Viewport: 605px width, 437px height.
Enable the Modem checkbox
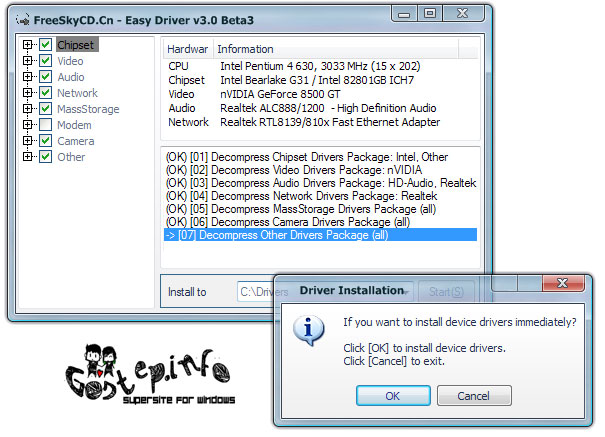coord(46,125)
